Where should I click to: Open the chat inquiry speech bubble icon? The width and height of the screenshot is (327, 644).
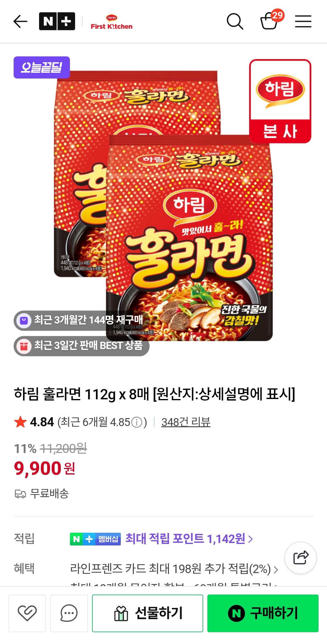click(x=69, y=613)
